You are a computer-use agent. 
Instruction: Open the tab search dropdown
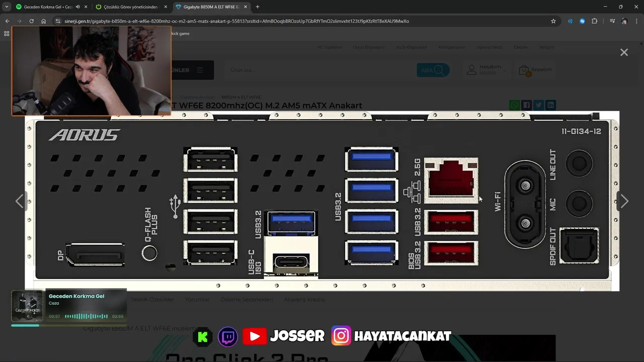[7, 7]
